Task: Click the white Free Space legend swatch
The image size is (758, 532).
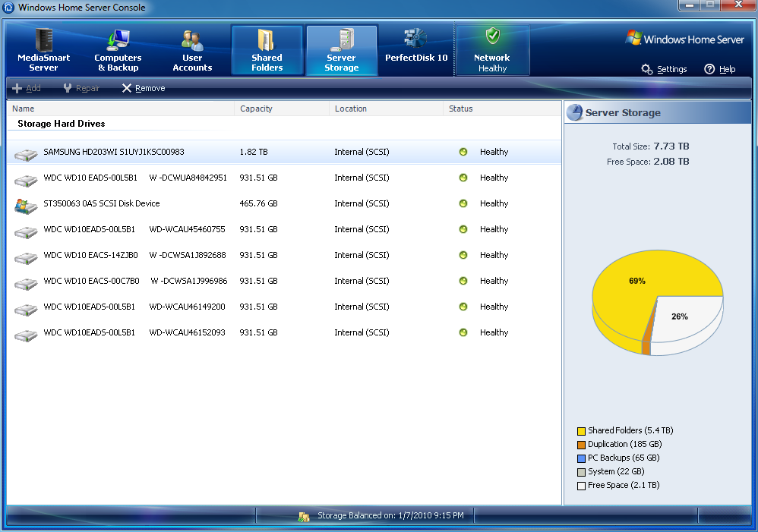Action: pyautogui.click(x=581, y=486)
